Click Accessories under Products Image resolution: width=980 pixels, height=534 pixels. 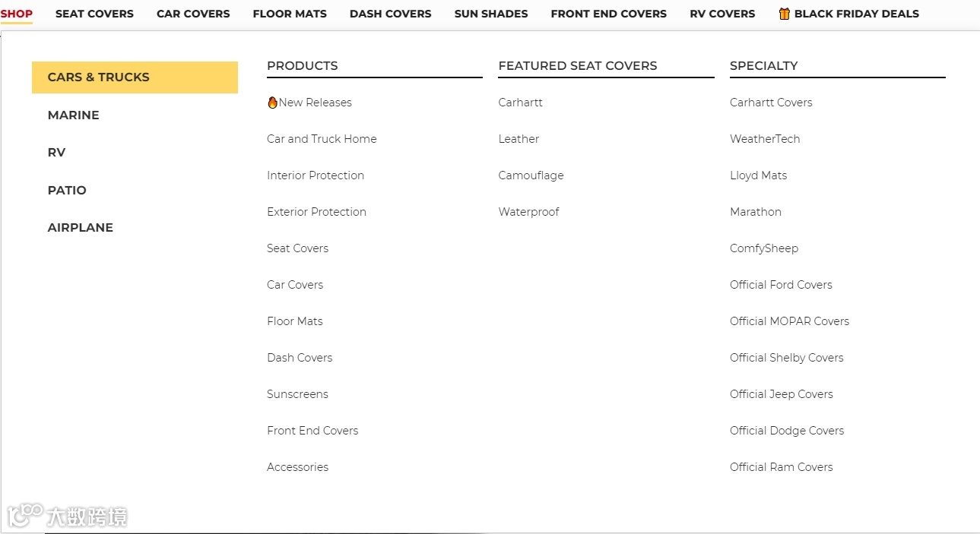point(297,467)
